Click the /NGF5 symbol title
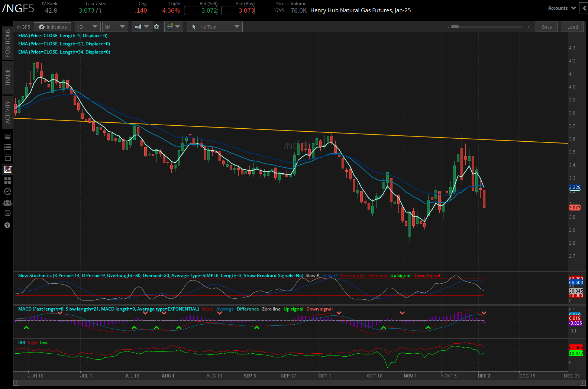The image size is (588, 389). coord(18,9)
